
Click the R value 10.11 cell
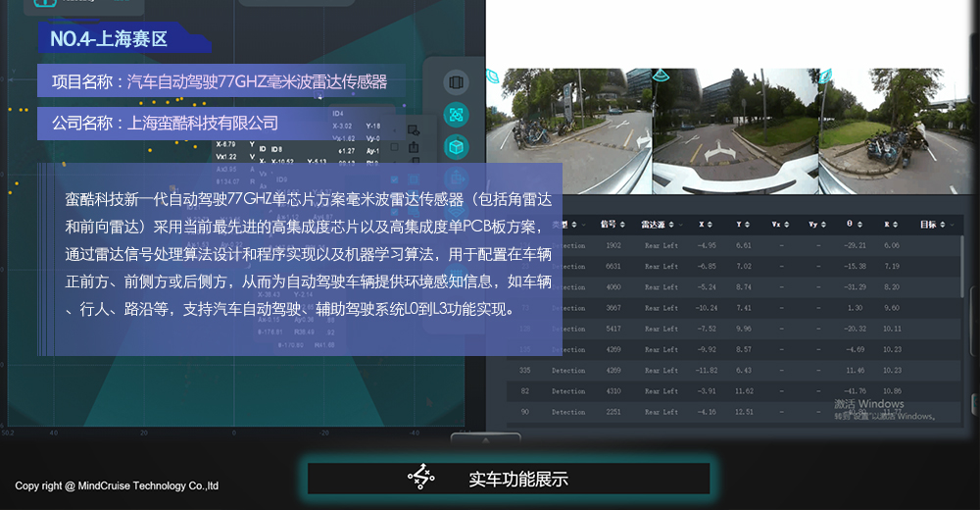pyautogui.click(x=892, y=329)
